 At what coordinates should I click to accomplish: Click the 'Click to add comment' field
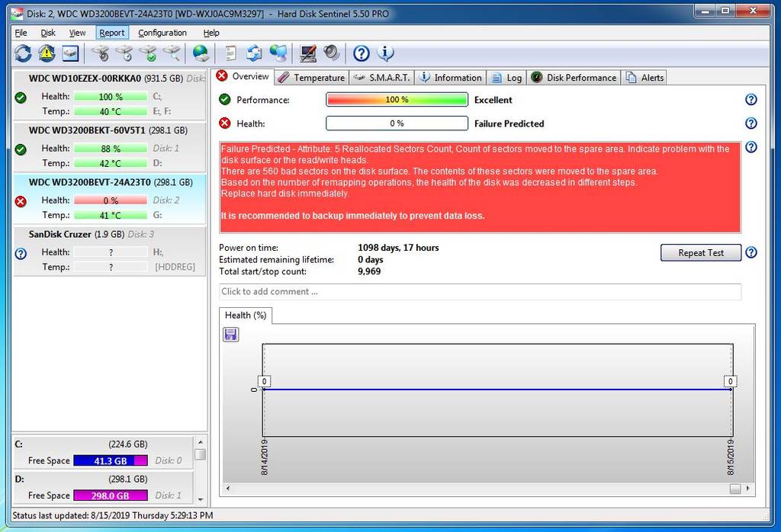click(480, 292)
